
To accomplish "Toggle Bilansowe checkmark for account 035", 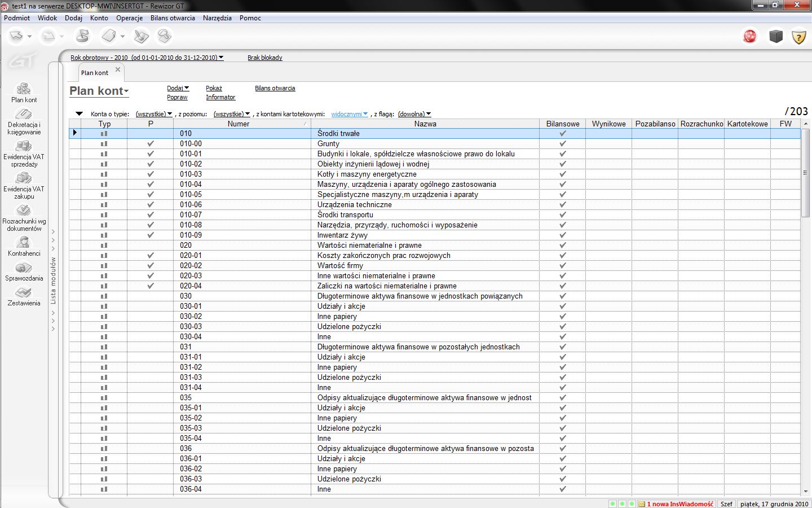I will pos(563,398).
